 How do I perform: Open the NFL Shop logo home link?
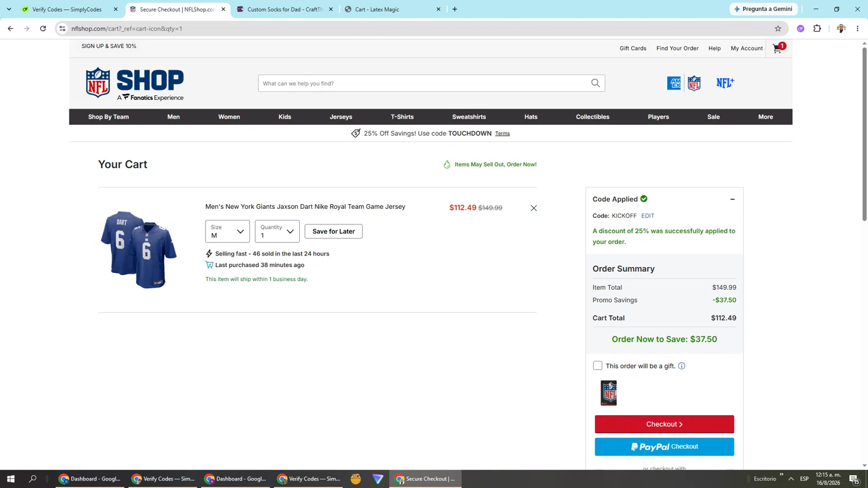pyautogui.click(x=135, y=84)
